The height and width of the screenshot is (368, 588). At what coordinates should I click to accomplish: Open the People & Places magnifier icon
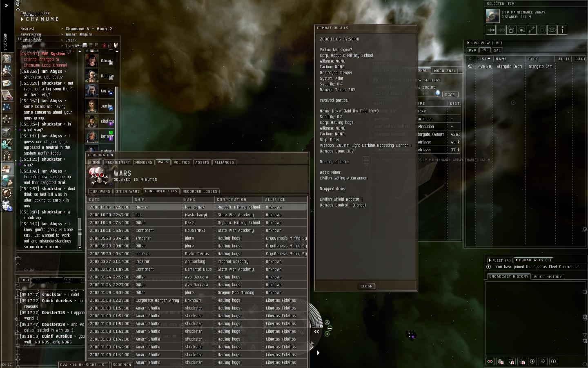click(x=7, y=71)
